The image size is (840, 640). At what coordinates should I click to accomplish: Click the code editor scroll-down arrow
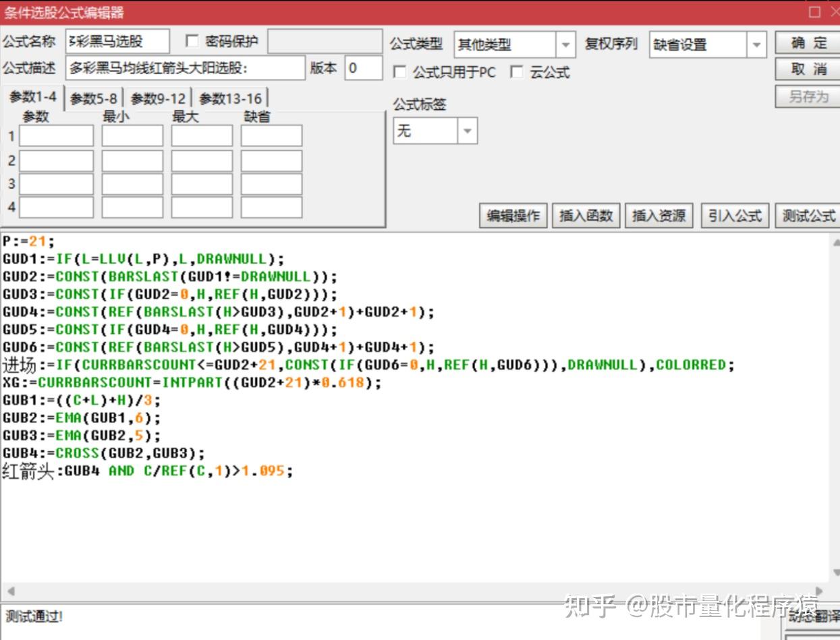(x=836, y=573)
